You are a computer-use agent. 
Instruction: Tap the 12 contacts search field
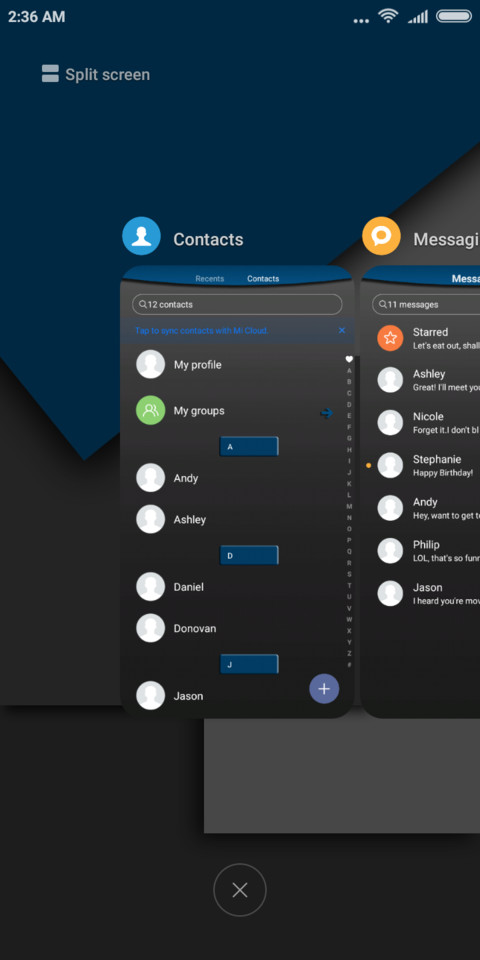(x=237, y=304)
